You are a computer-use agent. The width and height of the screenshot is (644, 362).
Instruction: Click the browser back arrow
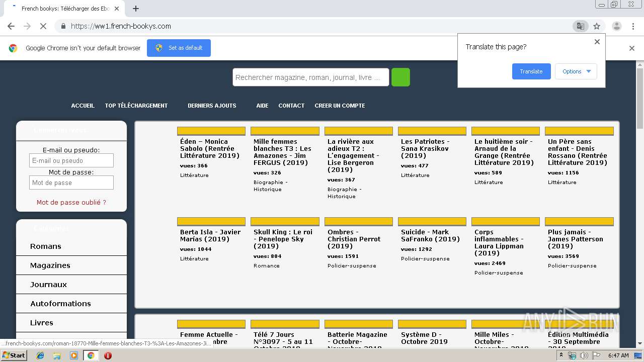[x=11, y=26]
